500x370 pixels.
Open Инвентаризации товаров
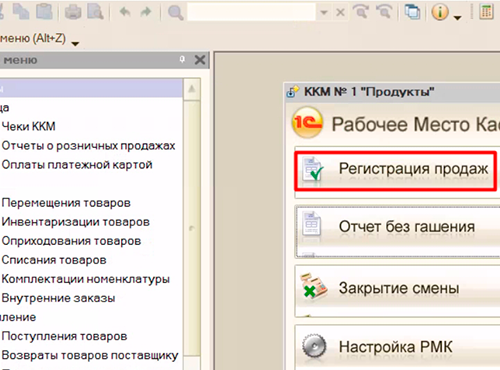point(76,222)
